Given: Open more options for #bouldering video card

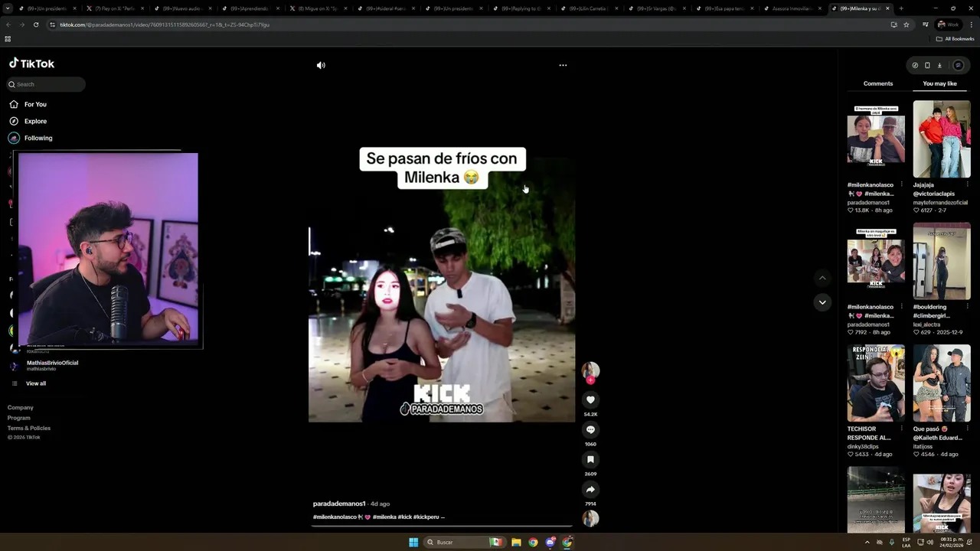Looking at the screenshot, I should pos(967,307).
